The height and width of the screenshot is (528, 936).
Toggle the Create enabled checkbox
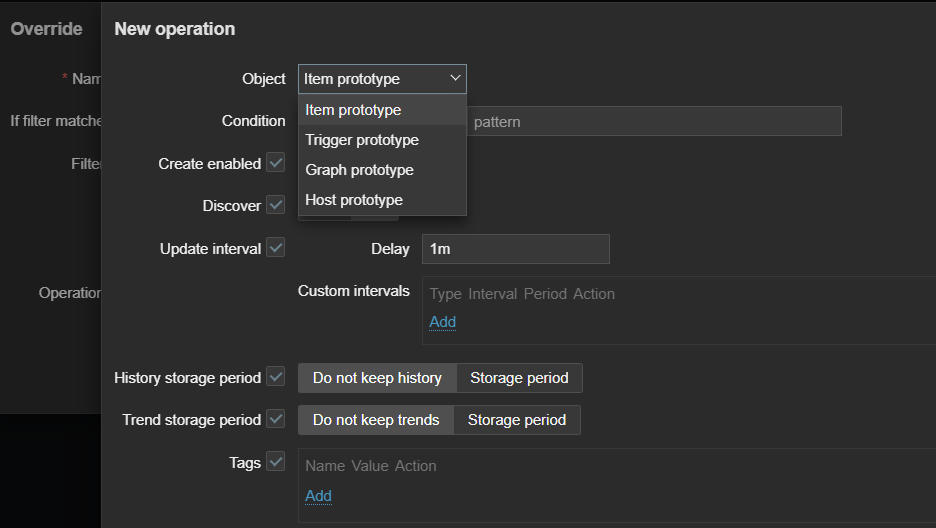[276, 163]
